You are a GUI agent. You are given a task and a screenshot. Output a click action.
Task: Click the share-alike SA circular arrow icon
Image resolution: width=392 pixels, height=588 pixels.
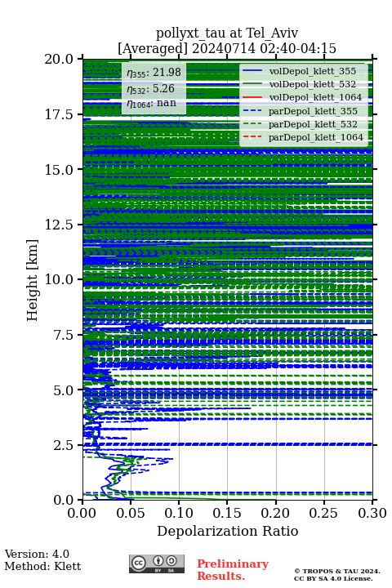(171, 561)
